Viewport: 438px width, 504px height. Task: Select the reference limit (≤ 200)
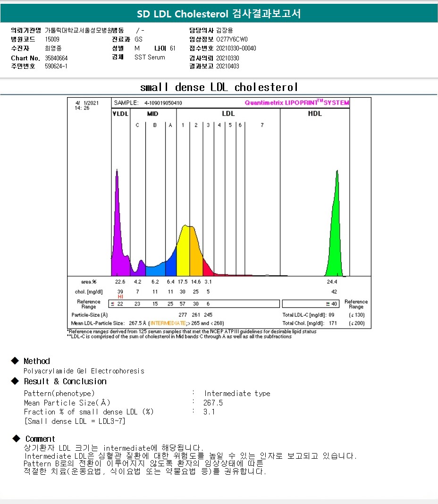[x=356, y=323]
